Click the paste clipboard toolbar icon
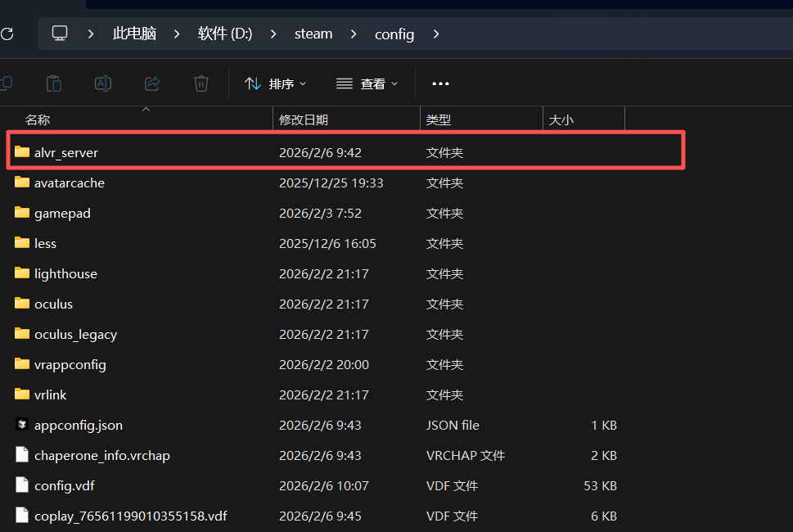 (x=54, y=83)
